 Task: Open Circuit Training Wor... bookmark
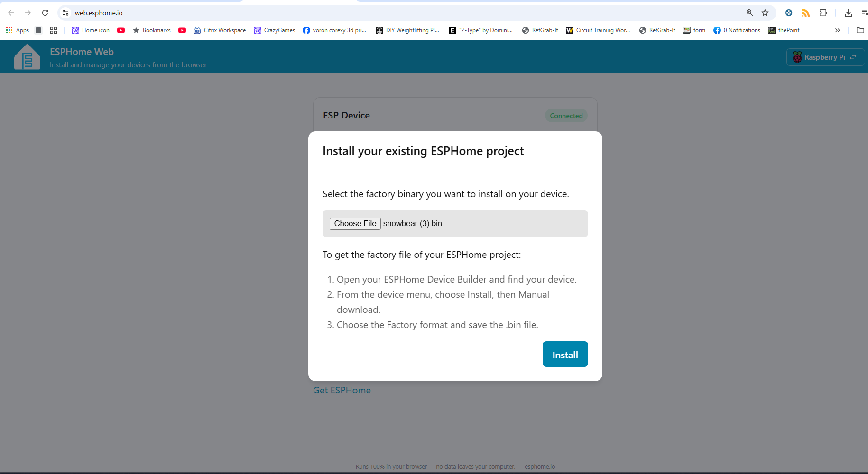click(x=598, y=30)
